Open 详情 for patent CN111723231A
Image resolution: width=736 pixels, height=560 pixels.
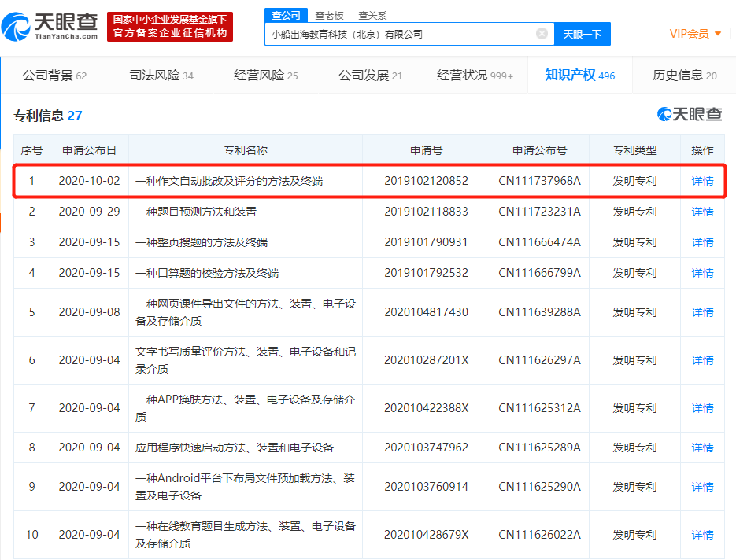click(x=702, y=212)
